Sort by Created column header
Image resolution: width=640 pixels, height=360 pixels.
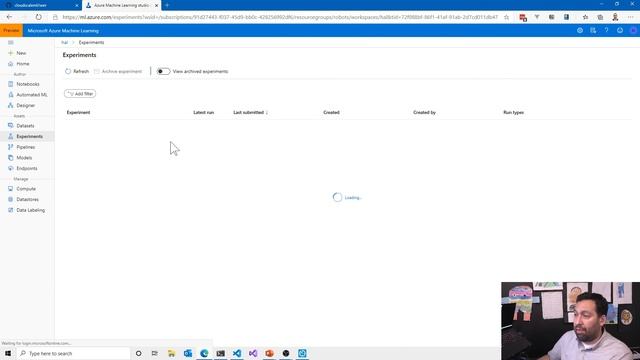tap(331, 112)
